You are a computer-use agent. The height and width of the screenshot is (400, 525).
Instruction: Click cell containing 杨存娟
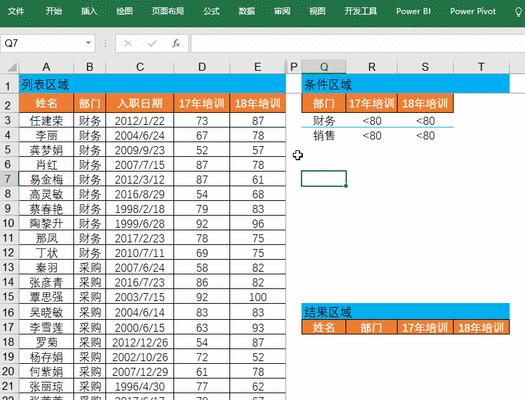[x=46, y=357]
